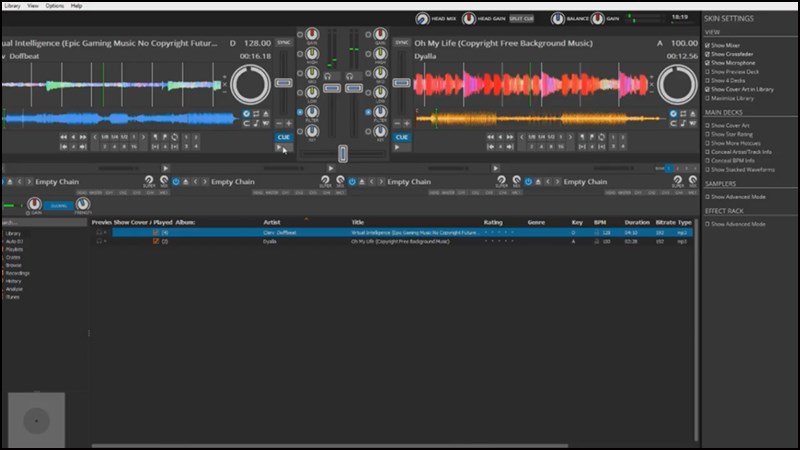Click the left channel MID EQ knob
The height and width of the screenshot is (450, 800).
click(x=312, y=73)
